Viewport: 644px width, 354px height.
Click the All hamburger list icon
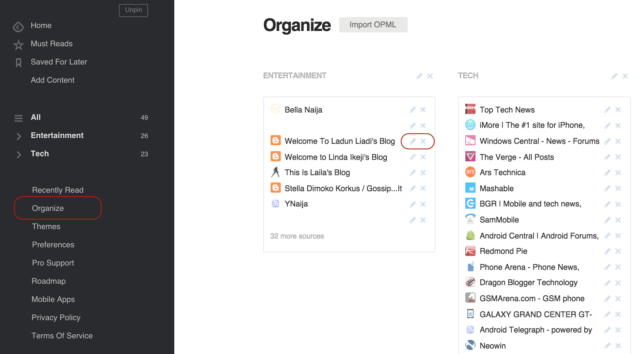click(18, 118)
